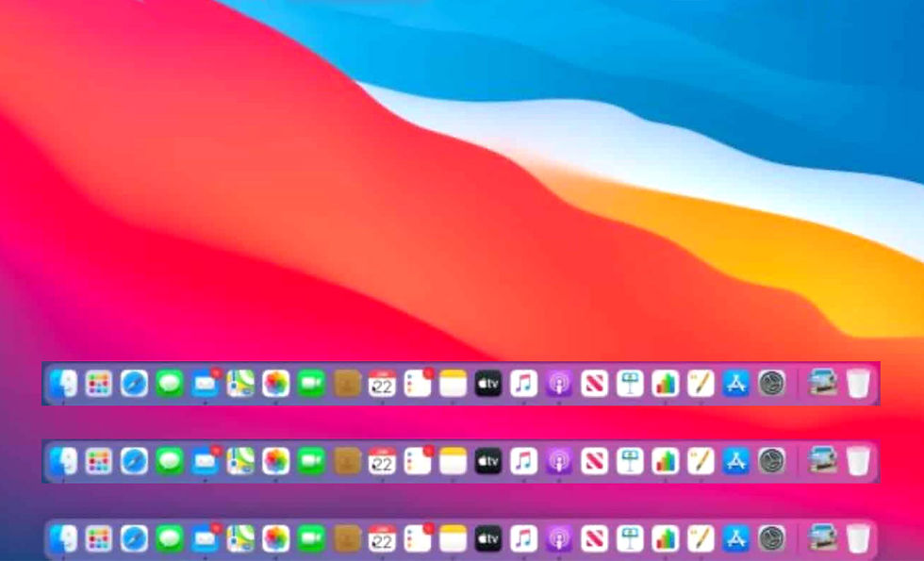Click System Preferences in the middle dock
This screenshot has width=924, height=561.
pyautogui.click(x=771, y=461)
